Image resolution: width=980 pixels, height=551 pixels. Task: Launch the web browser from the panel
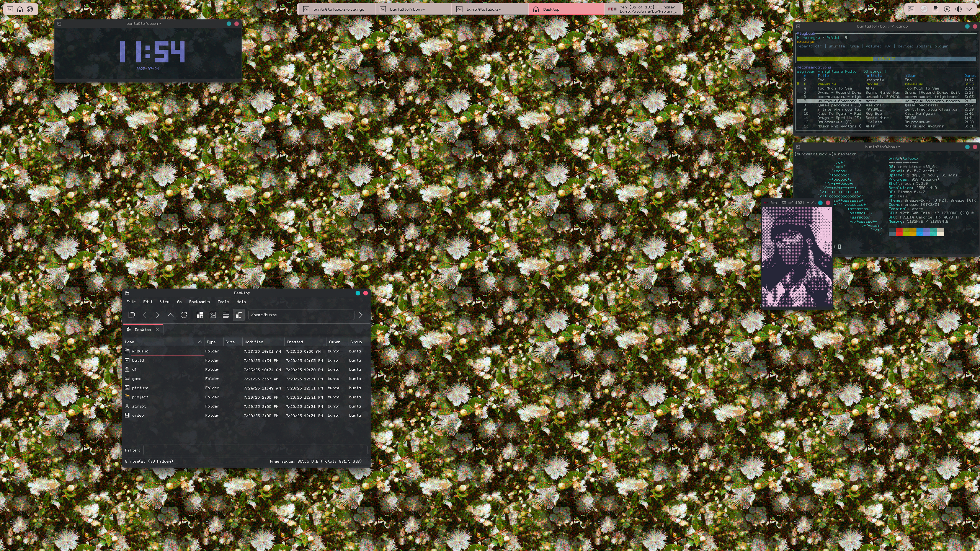(30, 9)
